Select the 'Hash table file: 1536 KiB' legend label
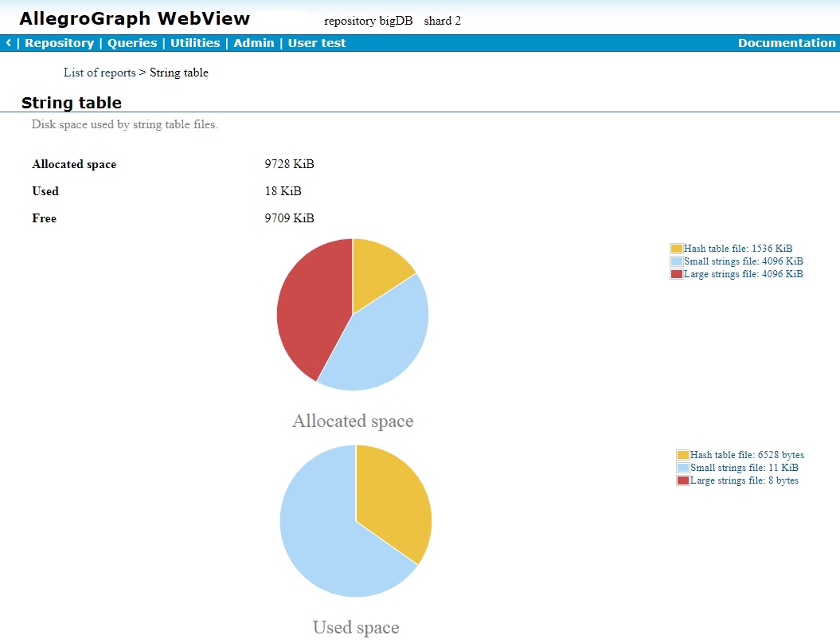The width and height of the screenshot is (840, 643). (737, 249)
